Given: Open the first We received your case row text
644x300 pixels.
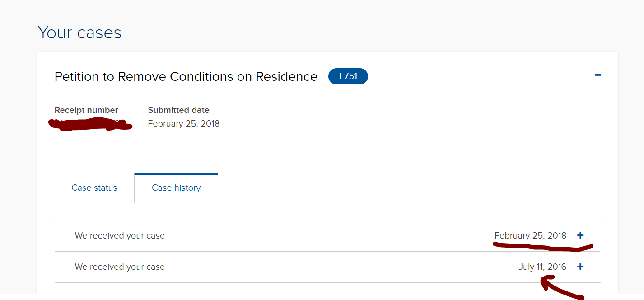Looking at the screenshot, I should [120, 235].
